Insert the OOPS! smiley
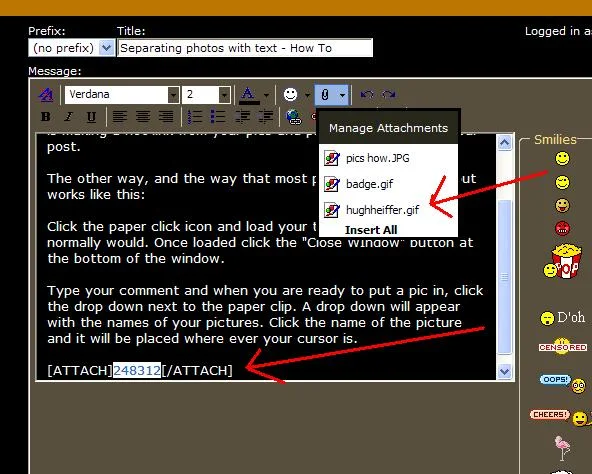This screenshot has height=474, width=592. (x=563, y=383)
